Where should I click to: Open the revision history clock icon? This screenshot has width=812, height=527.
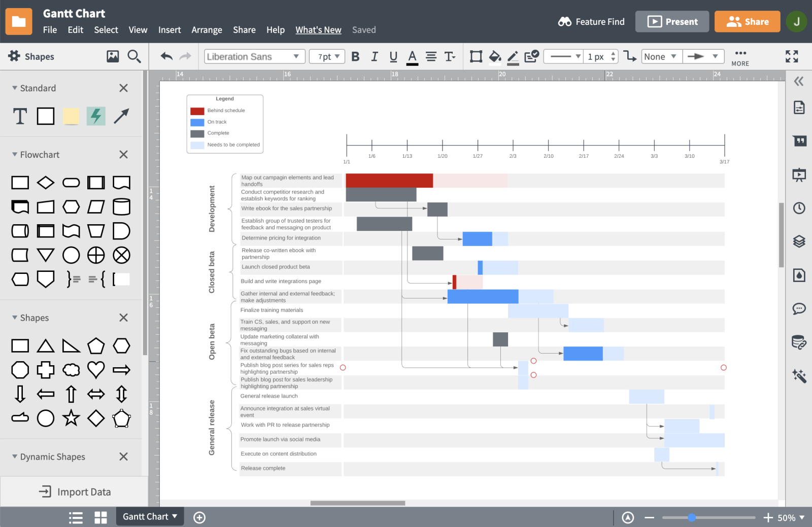click(799, 208)
